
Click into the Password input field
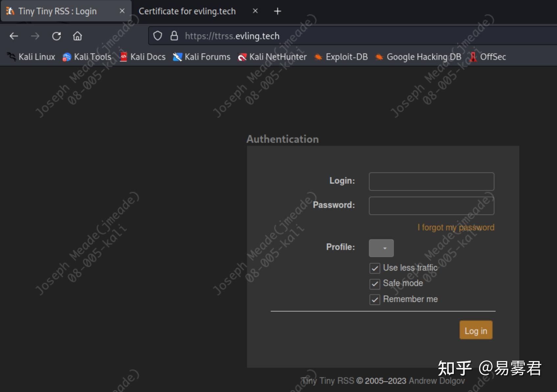[x=431, y=206]
